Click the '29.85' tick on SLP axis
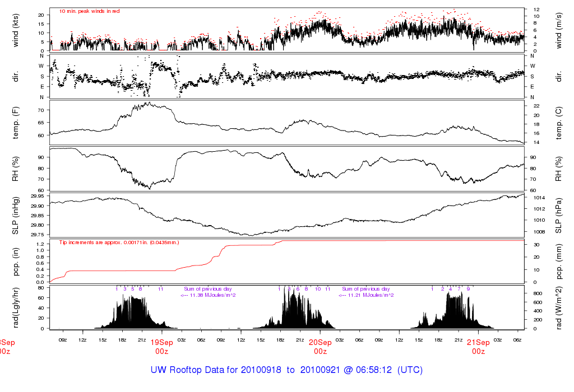 tap(38, 216)
